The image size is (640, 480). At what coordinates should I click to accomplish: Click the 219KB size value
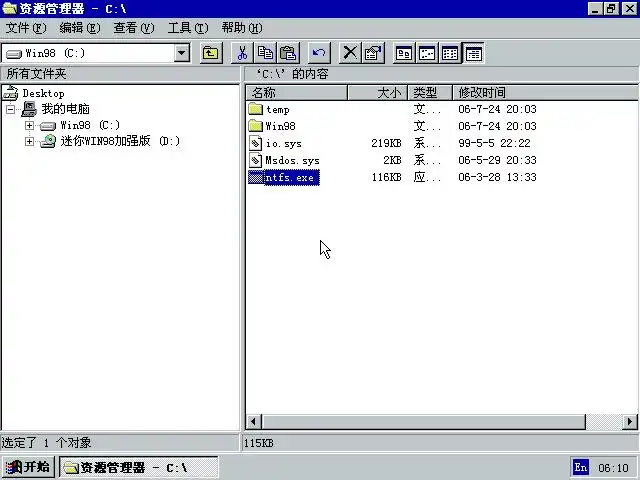pos(386,143)
